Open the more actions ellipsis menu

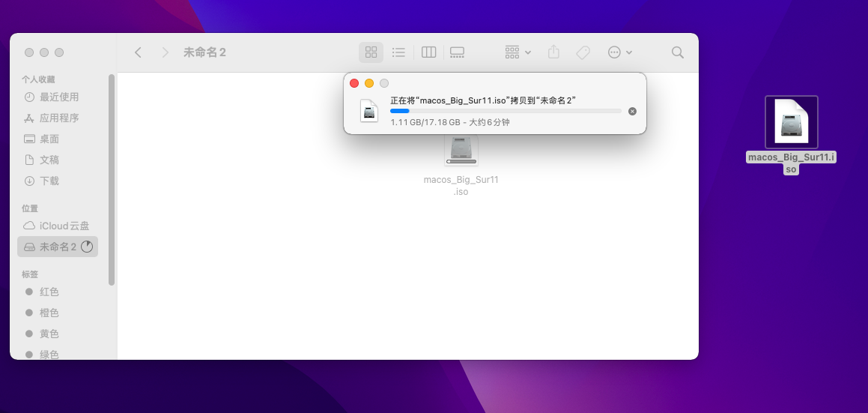[x=620, y=52]
